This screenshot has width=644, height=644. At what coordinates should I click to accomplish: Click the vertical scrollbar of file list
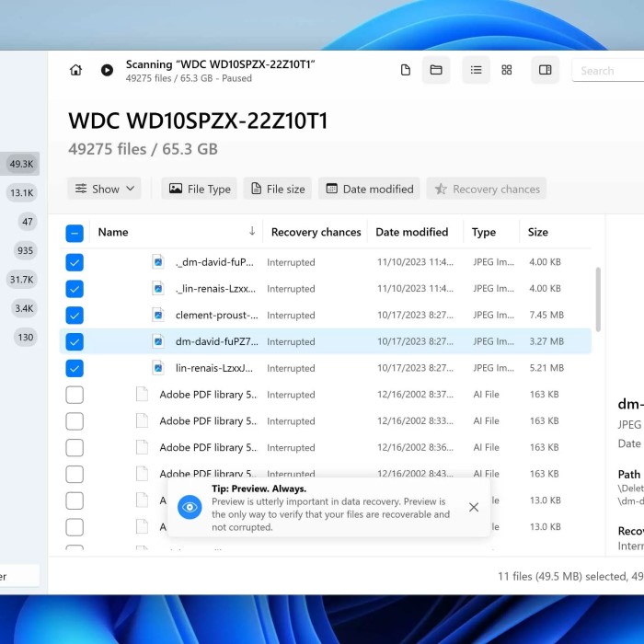click(598, 299)
